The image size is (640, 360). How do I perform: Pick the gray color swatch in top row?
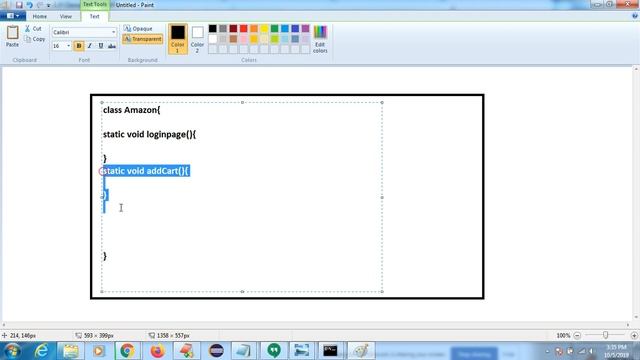pos(223,29)
